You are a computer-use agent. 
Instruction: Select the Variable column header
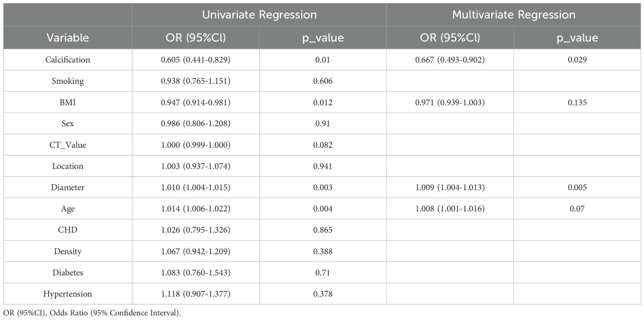67,37
